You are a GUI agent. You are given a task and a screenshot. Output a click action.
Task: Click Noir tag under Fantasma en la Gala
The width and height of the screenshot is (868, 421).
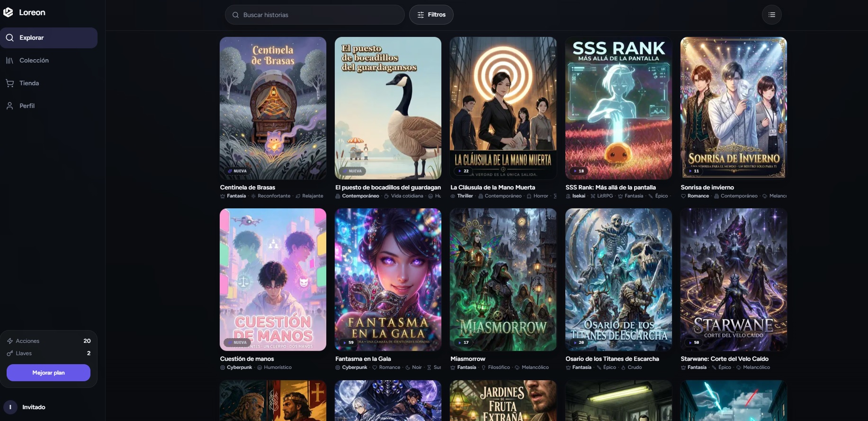413,367
